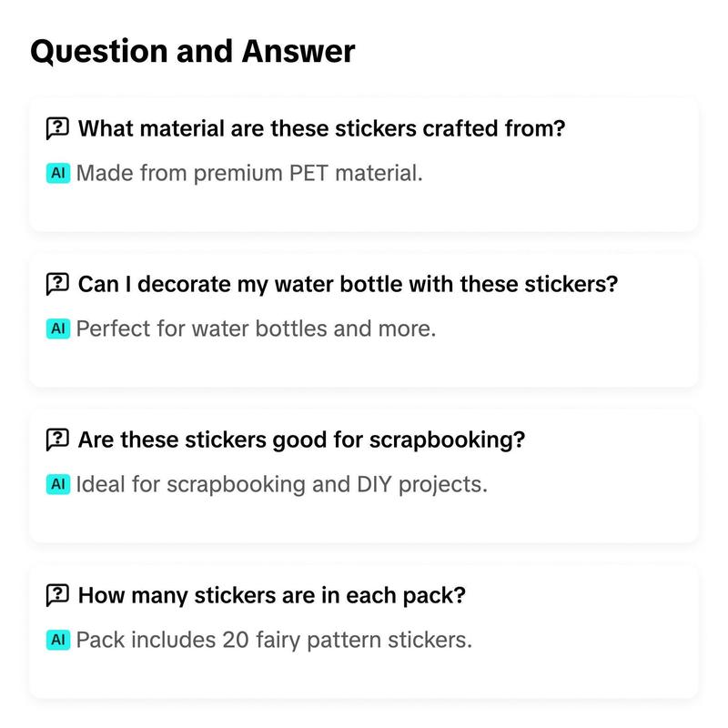The width and height of the screenshot is (728, 728).
Task: Open question "Can I decorate my water bottle"
Action: coord(349,284)
